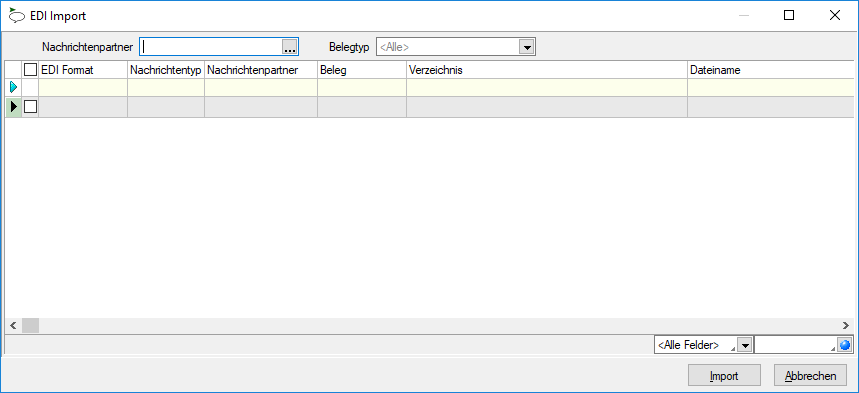Click the Dateiname filter cell in yellow row
This screenshot has height=393, width=859.
point(771,87)
